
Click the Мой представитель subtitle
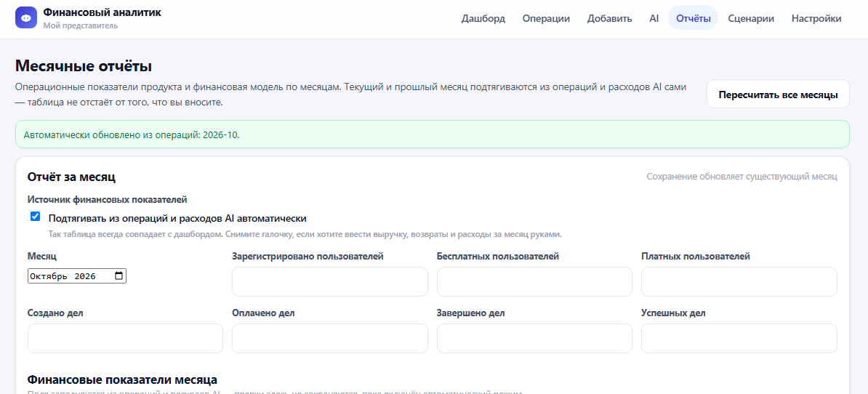tap(80, 25)
